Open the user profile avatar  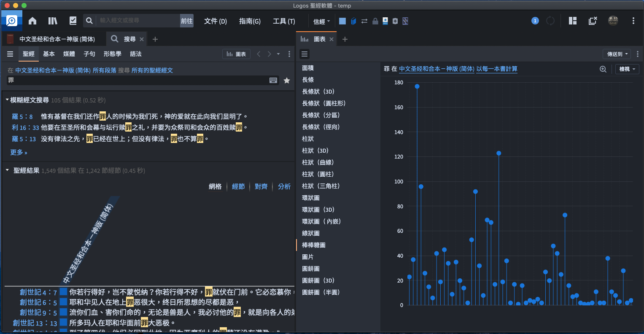pyautogui.click(x=613, y=21)
